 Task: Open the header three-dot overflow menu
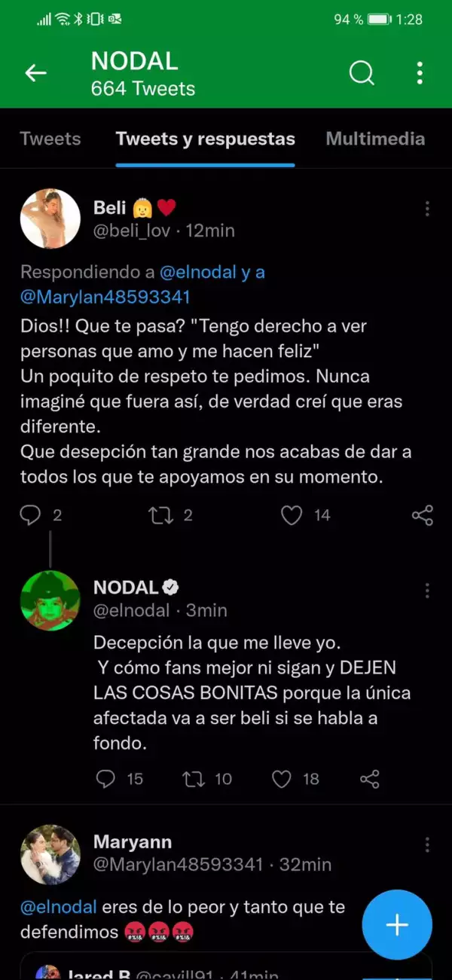click(420, 73)
